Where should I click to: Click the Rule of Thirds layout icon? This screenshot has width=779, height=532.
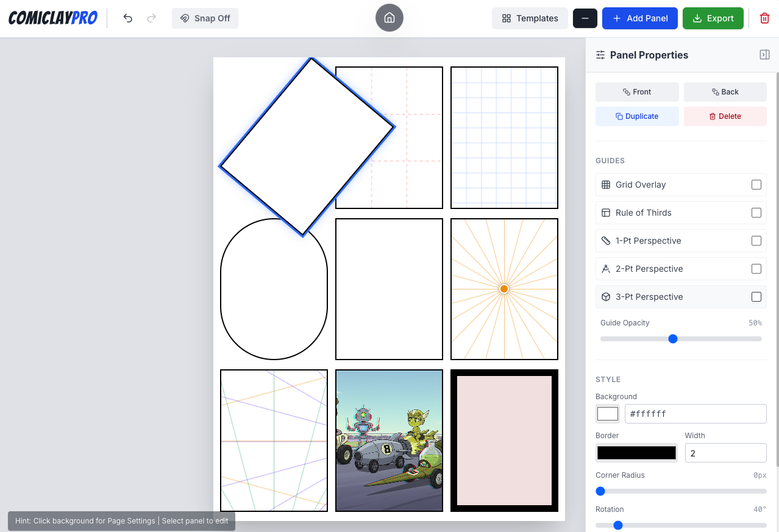(606, 213)
